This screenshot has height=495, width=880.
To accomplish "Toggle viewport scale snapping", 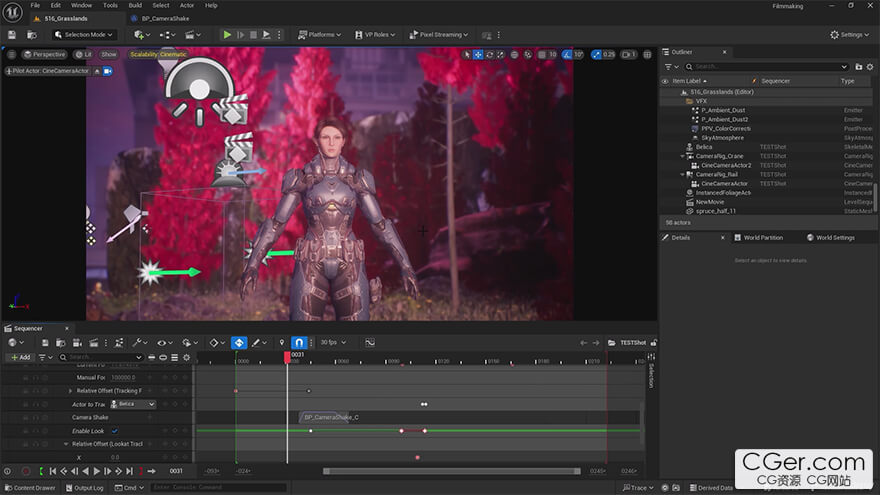I will (x=596, y=54).
